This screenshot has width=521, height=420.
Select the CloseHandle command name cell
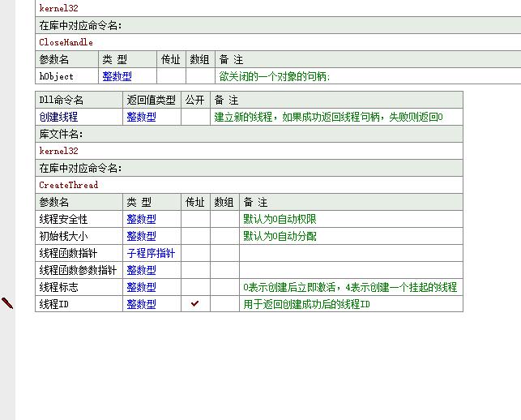click(x=278, y=42)
